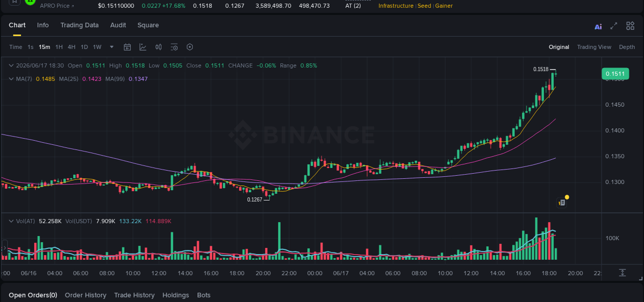The width and height of the screenshot is (644, 302).
Task: Open the Ai analysis icon
Action: 598,27
